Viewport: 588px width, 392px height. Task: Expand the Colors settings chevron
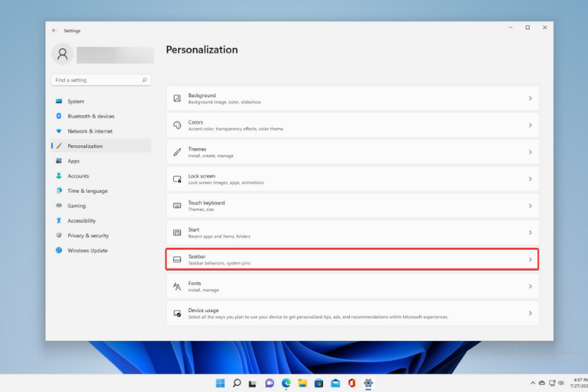click(529, 125)
